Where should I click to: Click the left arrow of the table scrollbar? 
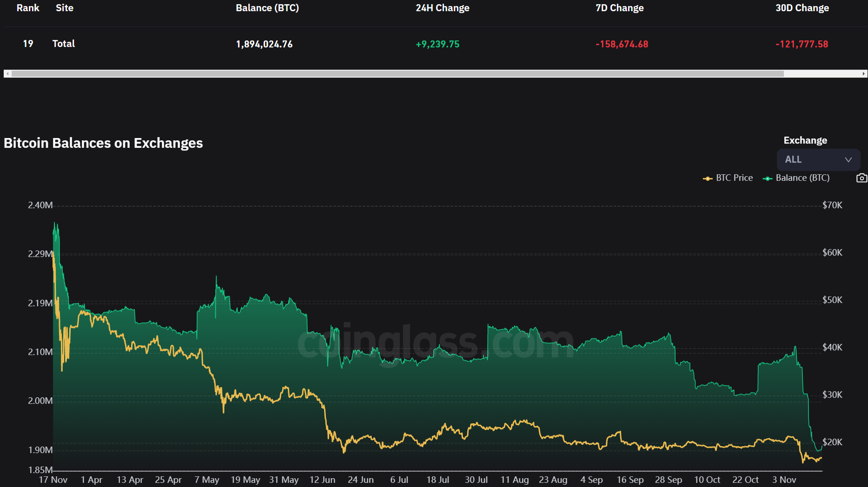(7, 73)
